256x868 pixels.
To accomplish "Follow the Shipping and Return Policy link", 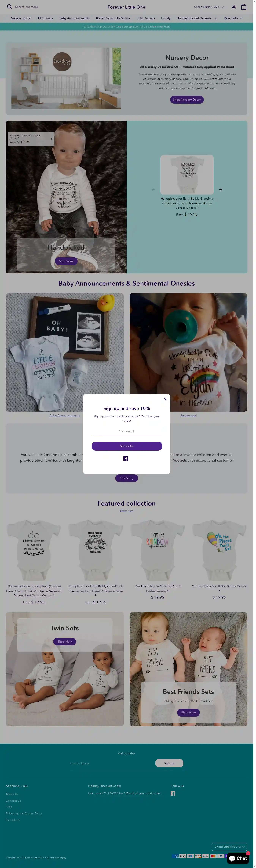I will click(24, 813).
